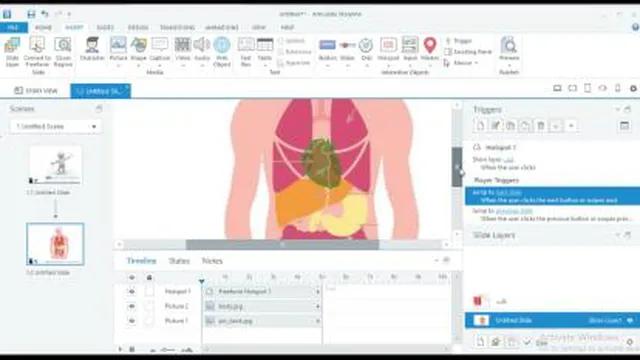Switch to phone portrait preview view

point(618,88)
